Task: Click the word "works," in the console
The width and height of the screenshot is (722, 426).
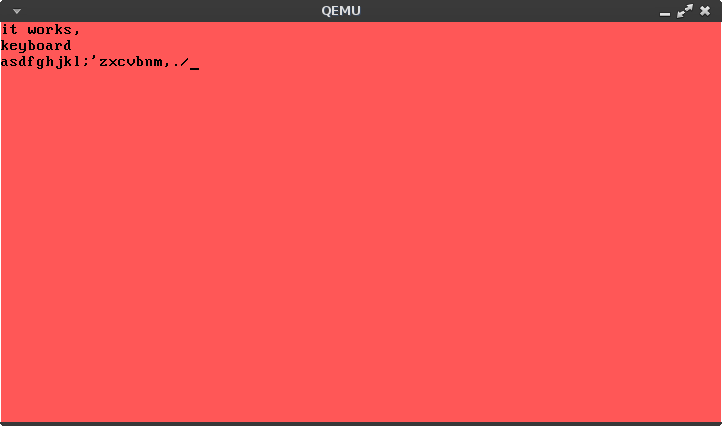Action: pos(54,30)
